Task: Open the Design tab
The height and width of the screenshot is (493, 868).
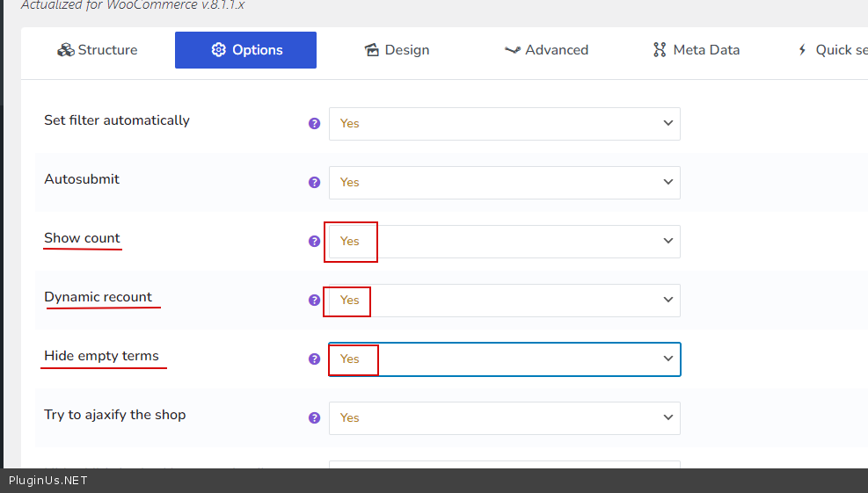Action: point(397,50)
